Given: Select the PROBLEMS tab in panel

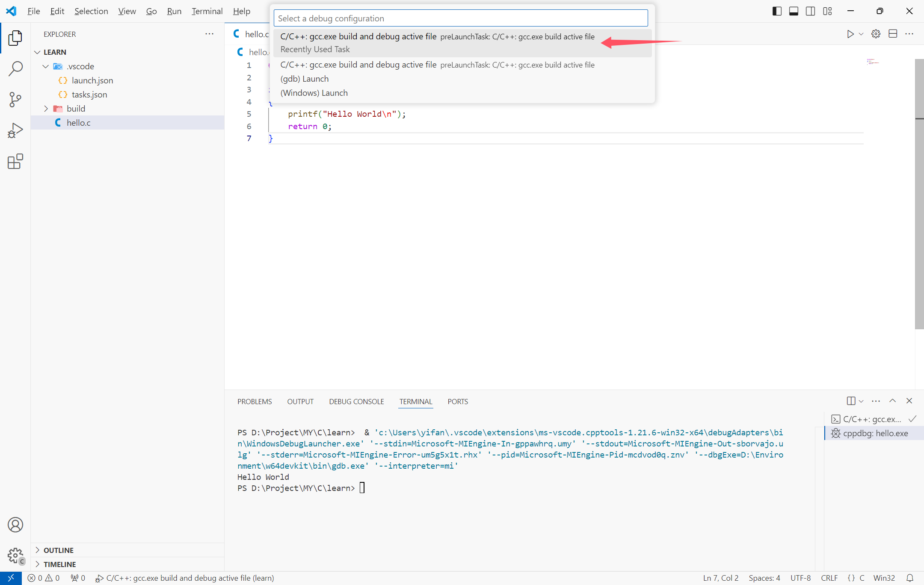Looking at the screenshot, I should [255, 401].
